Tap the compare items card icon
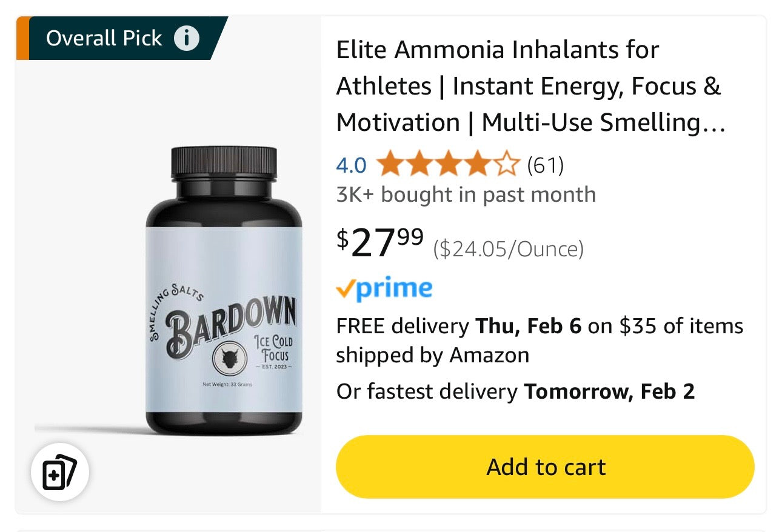The width and height of the screenshot is (782, 532). click(60, 471)
